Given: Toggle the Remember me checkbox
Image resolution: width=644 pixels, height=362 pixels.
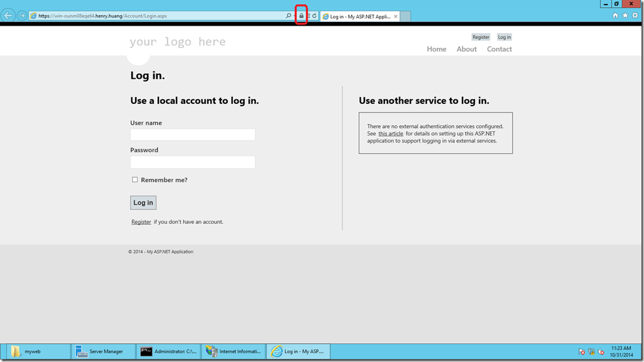Looking at the screenshot, I should point(135,179).
